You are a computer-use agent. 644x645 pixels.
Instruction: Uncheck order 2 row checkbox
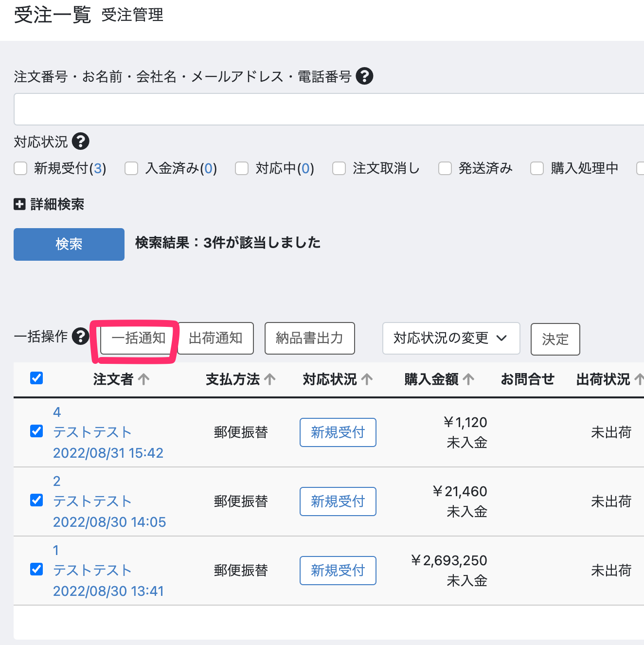pos(36,500)
